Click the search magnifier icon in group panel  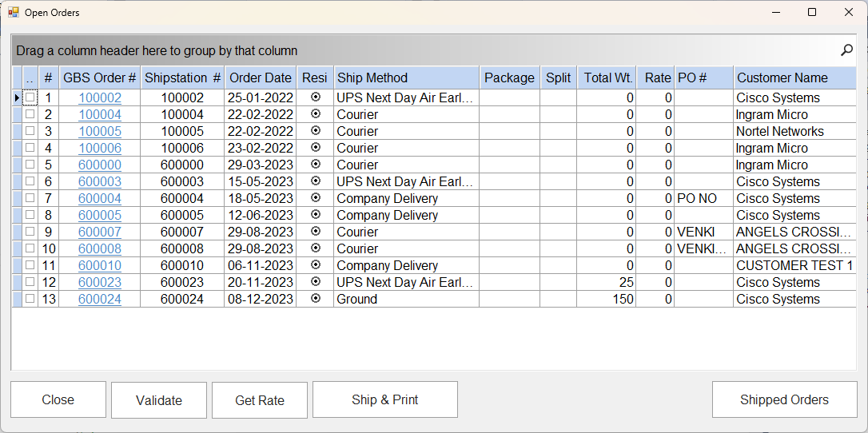[846, 50]
